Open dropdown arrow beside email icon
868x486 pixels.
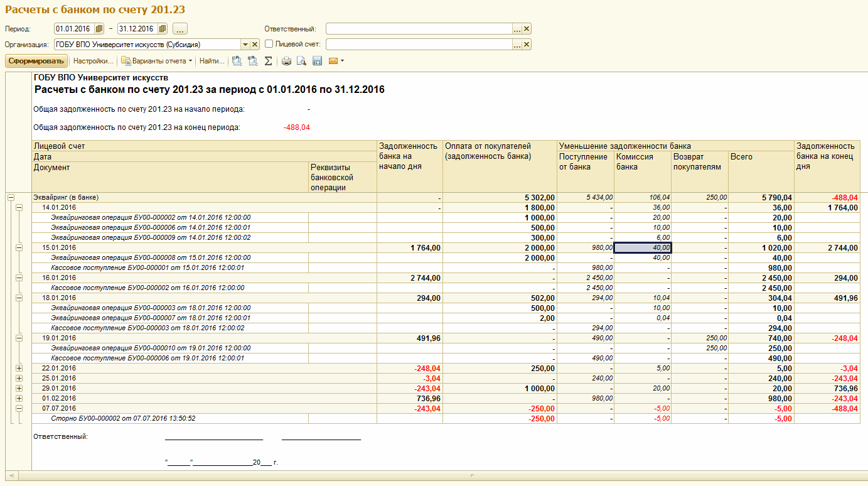(x=342, y=61)
